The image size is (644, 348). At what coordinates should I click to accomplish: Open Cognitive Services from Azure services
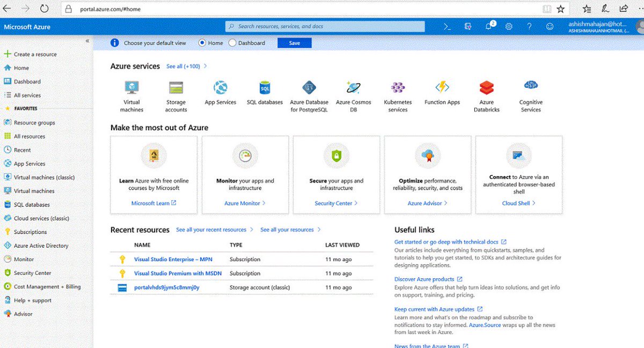point(530,87)
